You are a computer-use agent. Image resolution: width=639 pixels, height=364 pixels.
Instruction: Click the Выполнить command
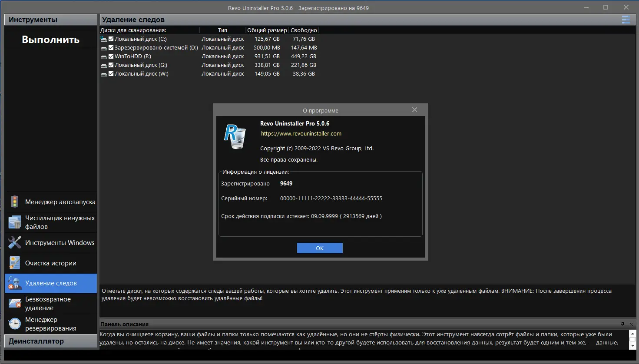[x=51, y=39]
